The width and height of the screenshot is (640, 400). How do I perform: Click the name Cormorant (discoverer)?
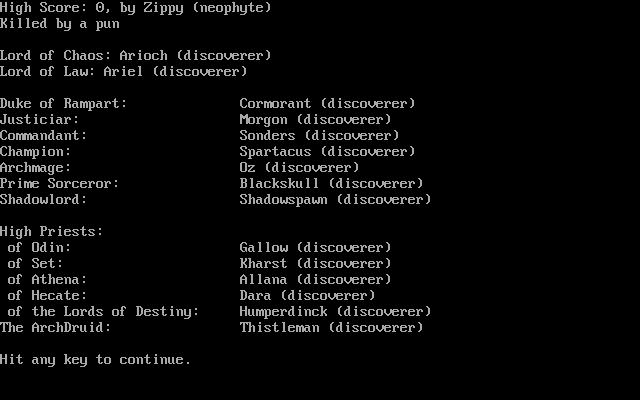pyautogui.click(x=327, y=103)
